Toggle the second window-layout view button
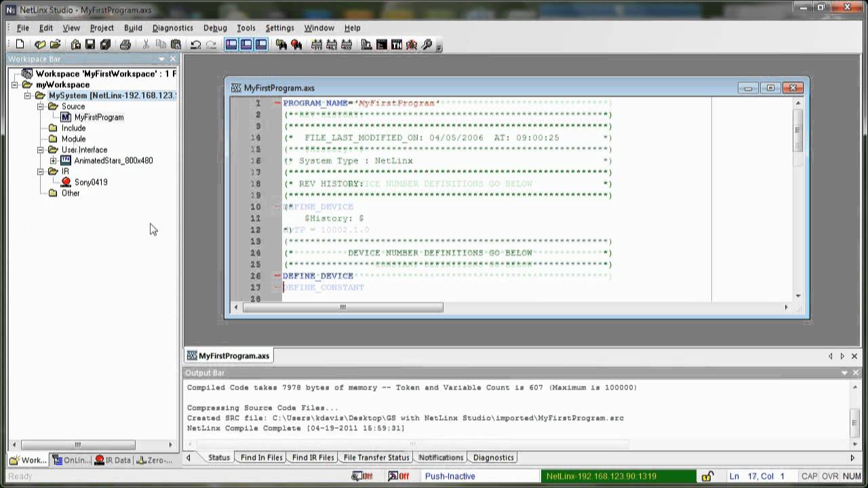The image size is (868, 488). [246, 45]
